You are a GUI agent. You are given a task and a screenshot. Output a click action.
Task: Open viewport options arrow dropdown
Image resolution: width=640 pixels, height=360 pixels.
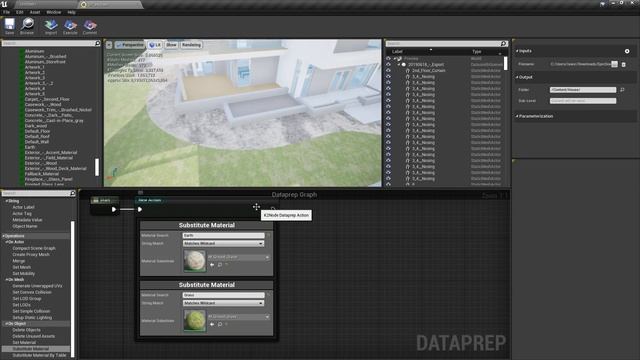[109, 45]
